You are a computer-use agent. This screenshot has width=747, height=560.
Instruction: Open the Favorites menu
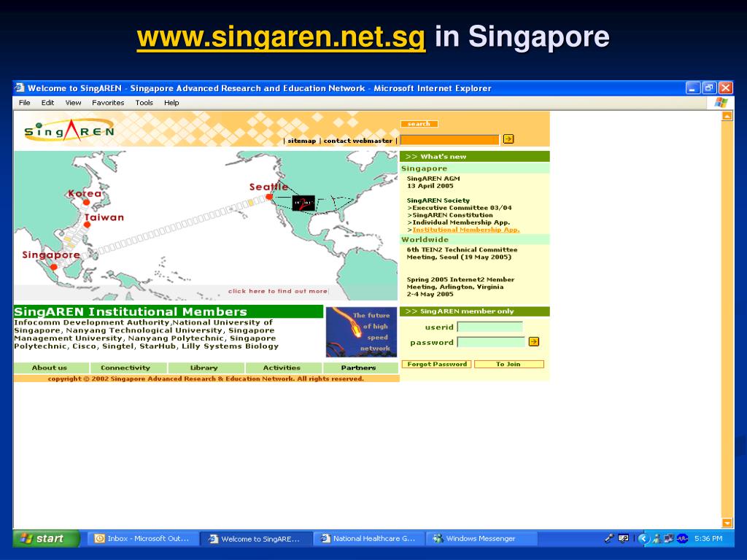(x=108, y=102)
